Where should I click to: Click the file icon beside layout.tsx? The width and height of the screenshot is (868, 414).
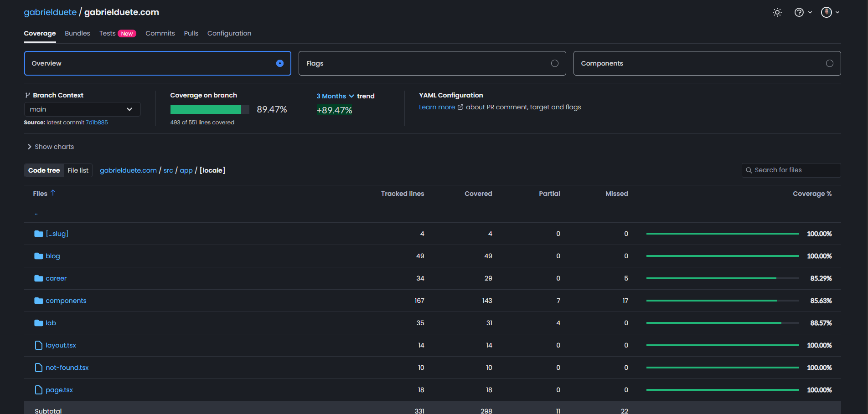[38, 345]
